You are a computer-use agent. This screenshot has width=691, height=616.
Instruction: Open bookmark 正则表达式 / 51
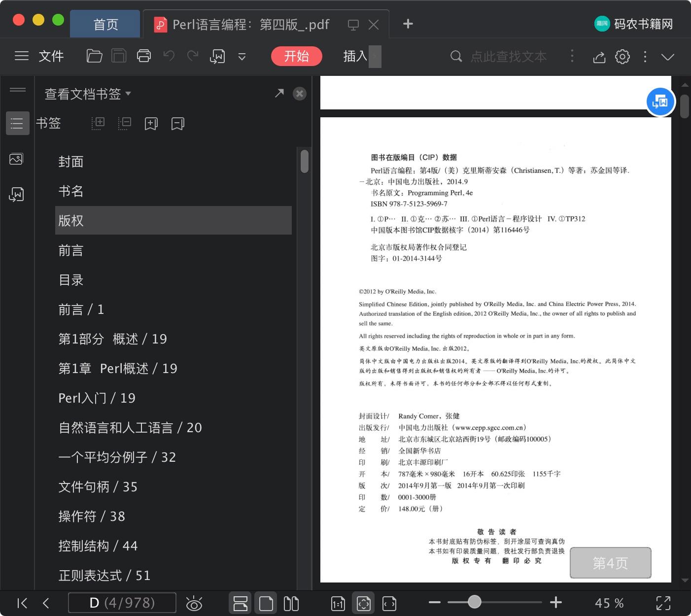(x=173, y=576)
